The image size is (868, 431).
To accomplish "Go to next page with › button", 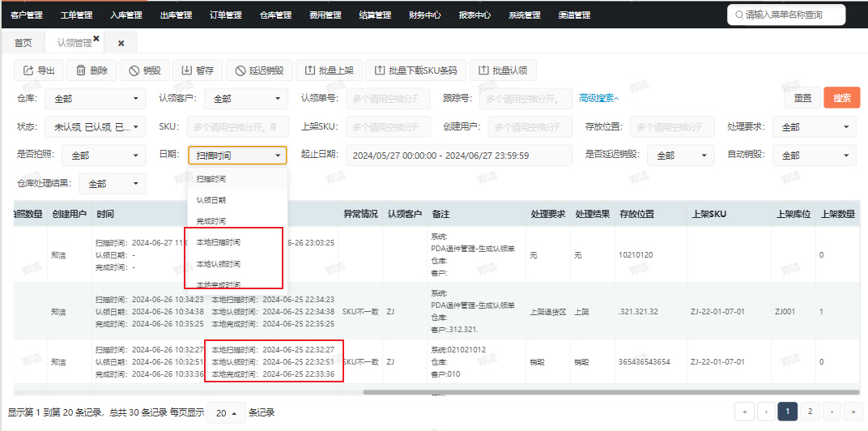I will pyautogui.click(x=832, y=411).
